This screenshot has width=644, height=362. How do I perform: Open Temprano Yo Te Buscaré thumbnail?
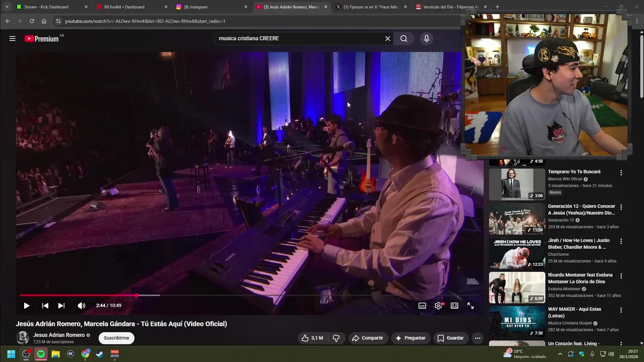pyautogui.click(x=517, y=184)
